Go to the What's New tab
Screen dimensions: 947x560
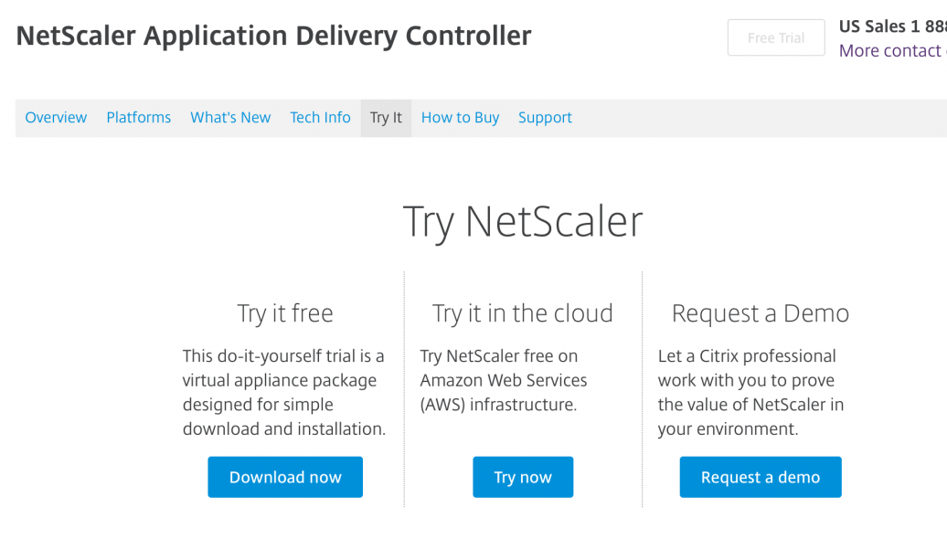coord(230,118)
